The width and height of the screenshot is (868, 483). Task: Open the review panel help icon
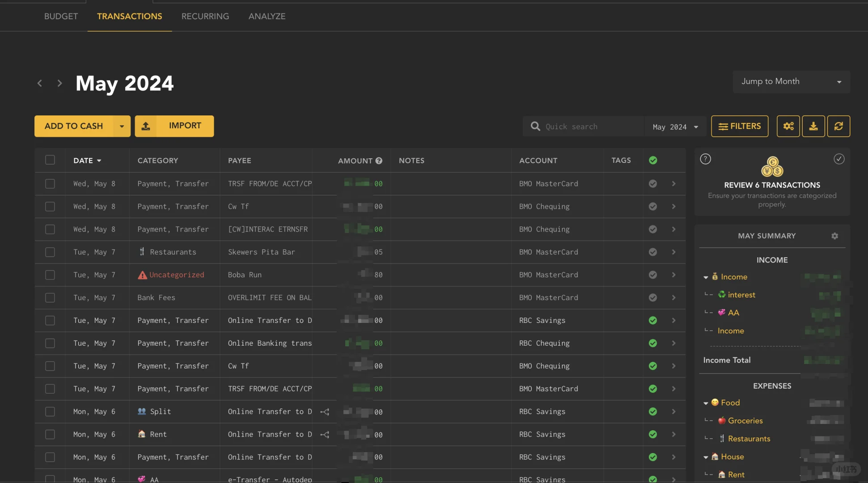[x=705, y=159]
